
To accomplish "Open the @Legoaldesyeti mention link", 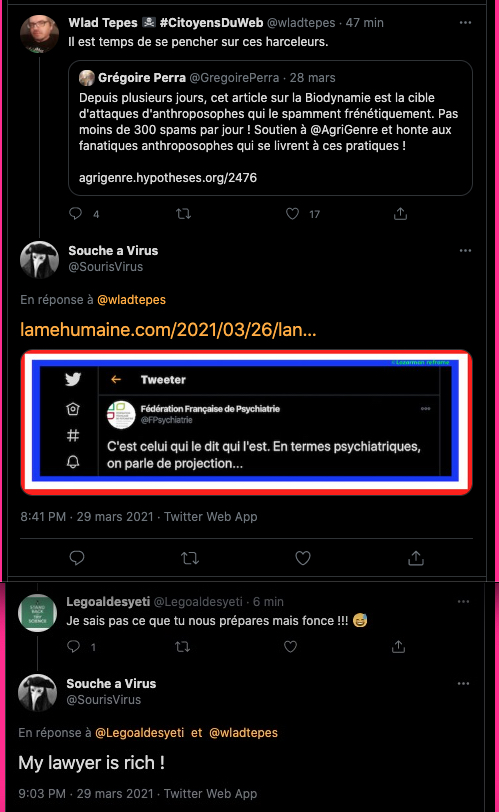I will 140,733.
